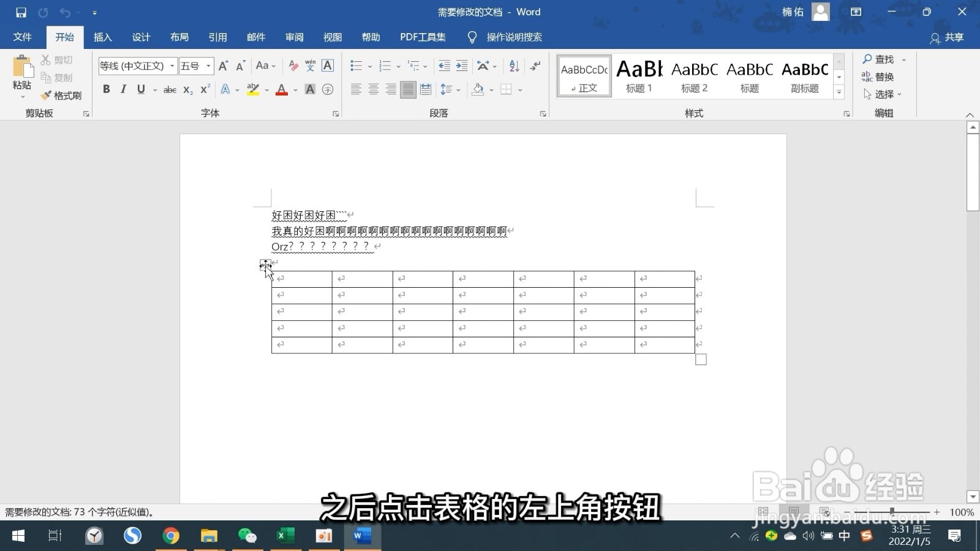Click the Share (共享) button
Viewport: 980px width, 551px height.
pos(947,37)
